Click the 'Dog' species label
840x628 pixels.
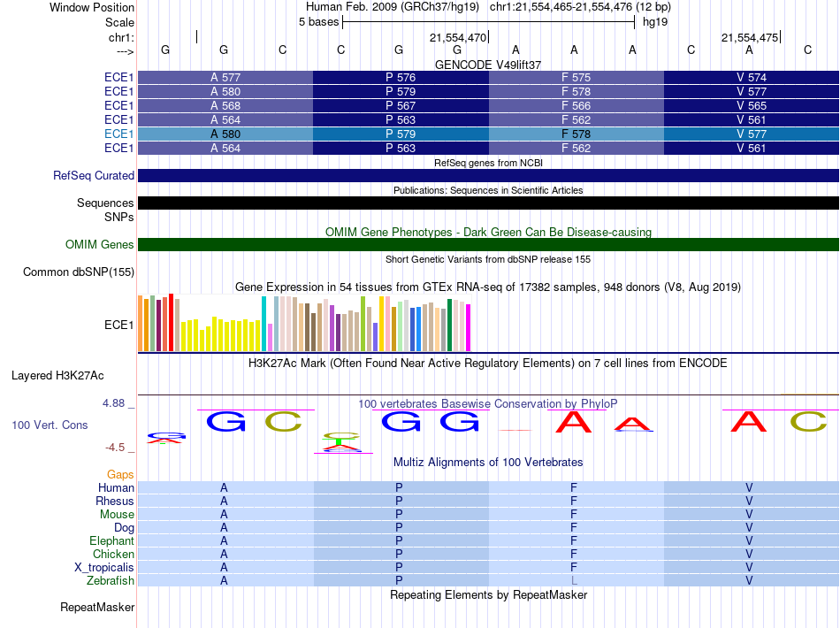[x=124, y=528]
